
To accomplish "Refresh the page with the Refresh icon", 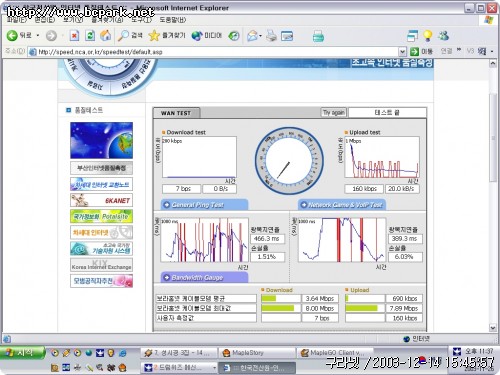I will pos(90,36).
